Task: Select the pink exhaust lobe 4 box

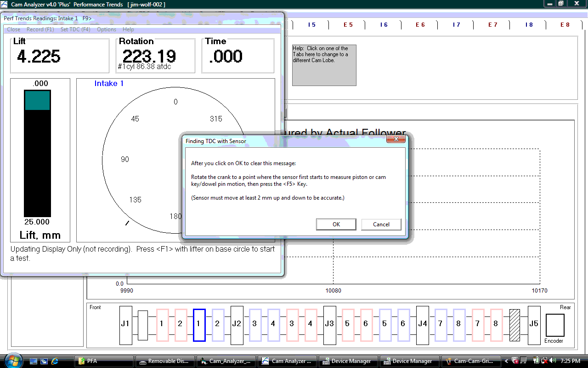Action: click(311, 325)
